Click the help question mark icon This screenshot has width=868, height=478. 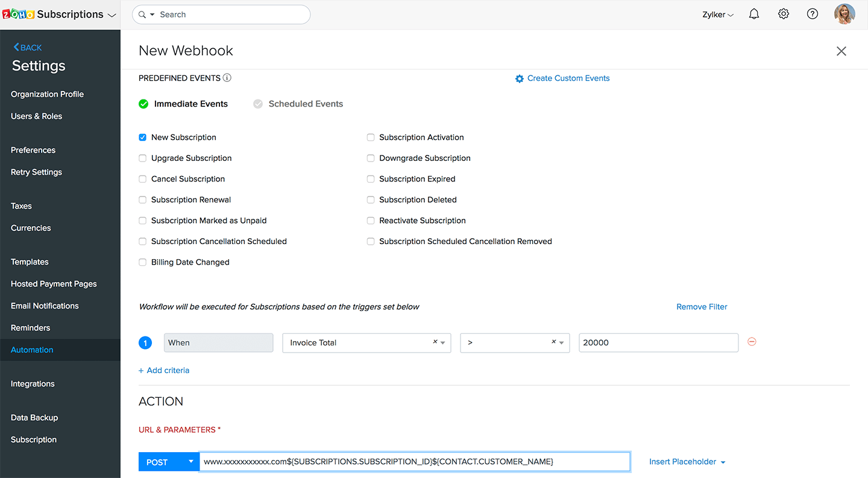813,14
